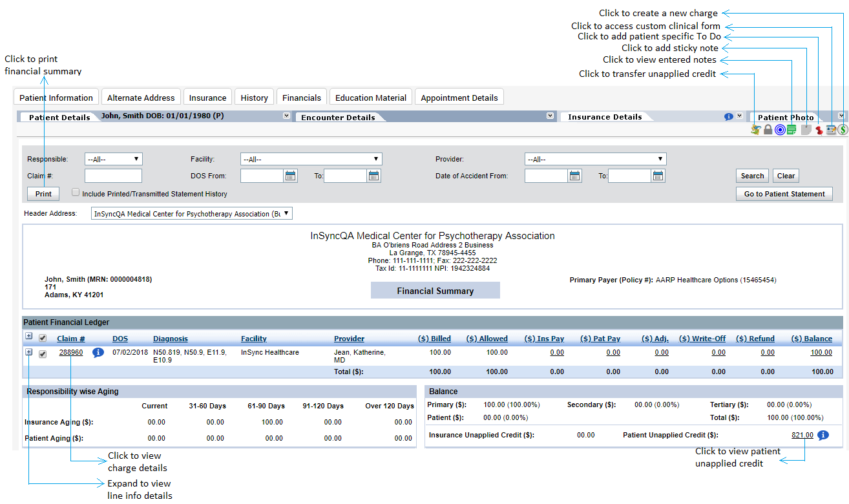Click the dollar icon to create a new charge
Image resolution: width=849 pixels, height=504 pixels.
pyautogui.click(x=844, y=129)
